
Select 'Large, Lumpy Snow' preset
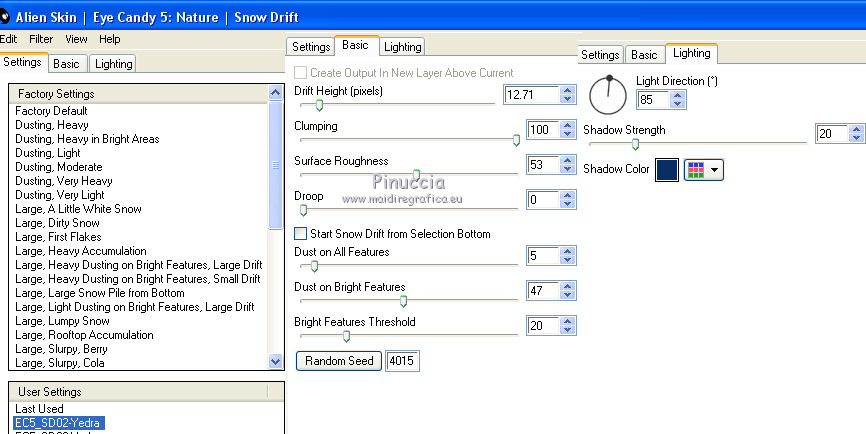62,321
